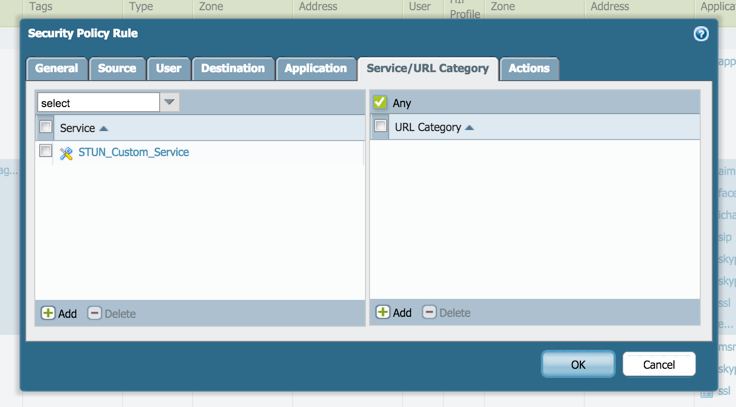Switch to the Destination tab

coord(233,69)
